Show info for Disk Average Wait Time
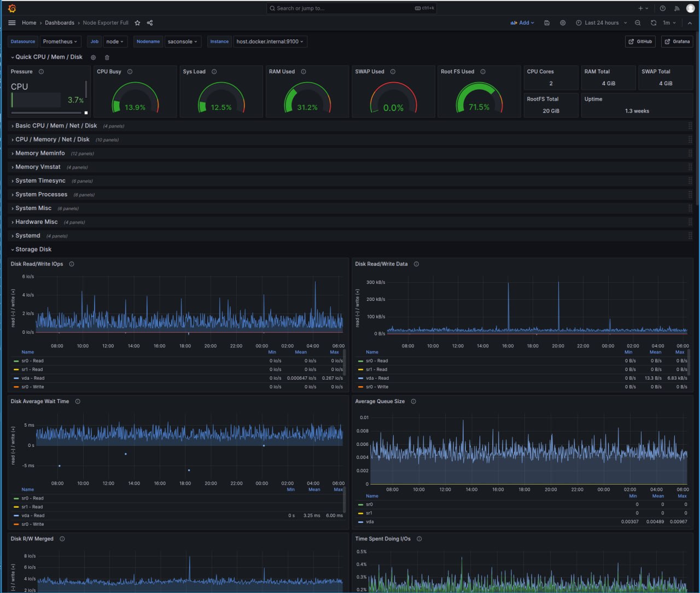This screenshot has width=700, height=593. pos(78,402)
